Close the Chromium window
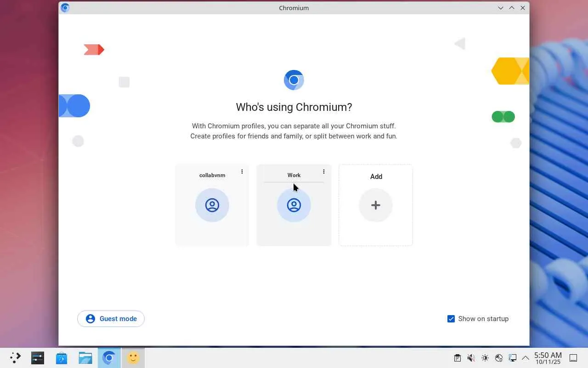This screenshot has height=368, width=588. pos(523,8)
